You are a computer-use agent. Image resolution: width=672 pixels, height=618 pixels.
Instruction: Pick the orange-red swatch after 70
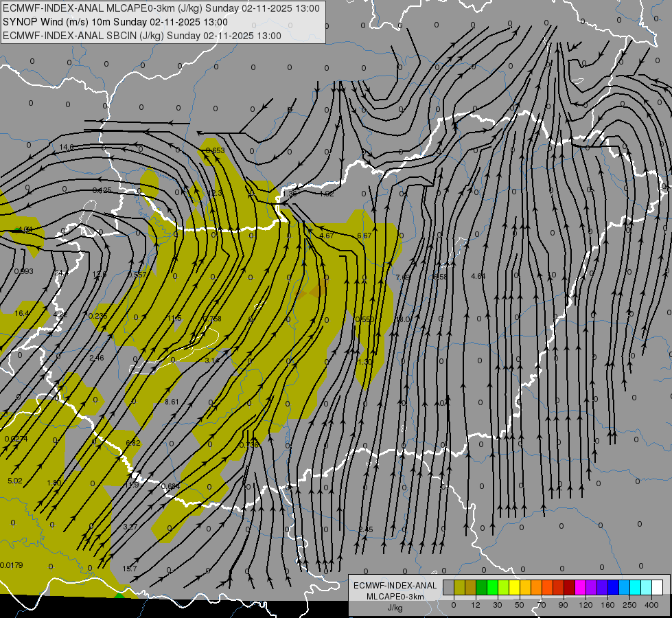547,588
